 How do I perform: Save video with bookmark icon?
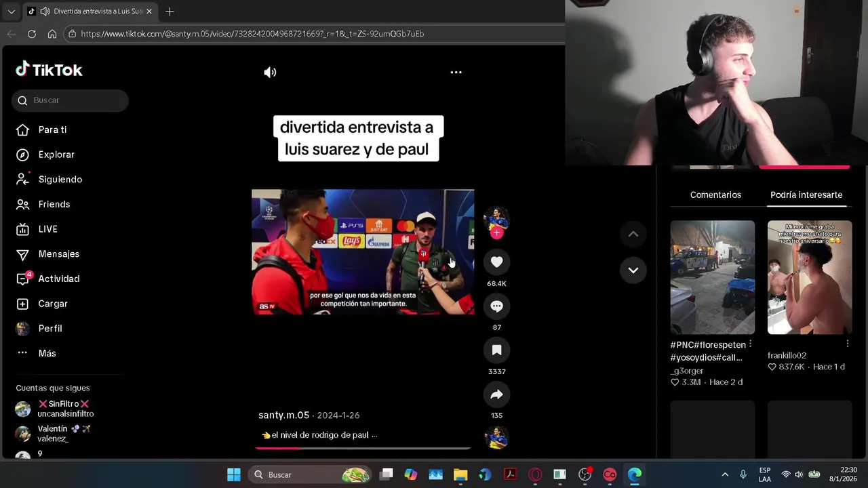click(x=496, y=350)
